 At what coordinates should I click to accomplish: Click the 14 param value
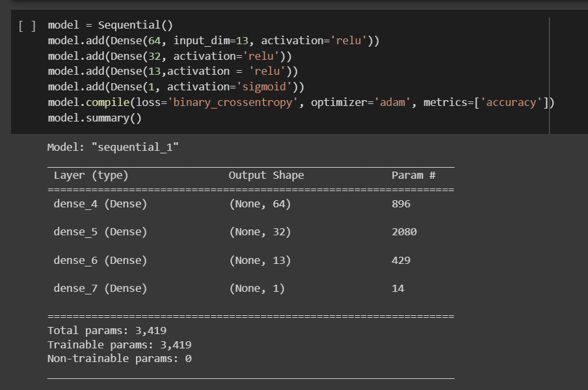(x=398, y=289)
